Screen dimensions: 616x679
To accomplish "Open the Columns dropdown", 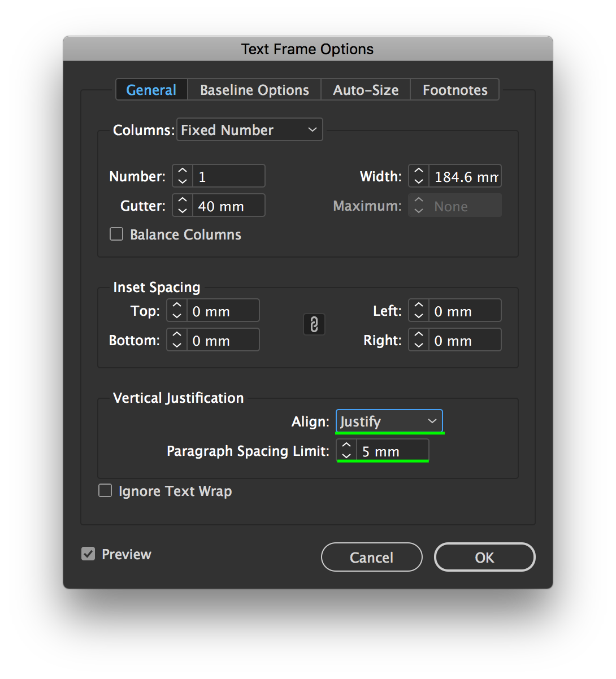I will [249, 129].
